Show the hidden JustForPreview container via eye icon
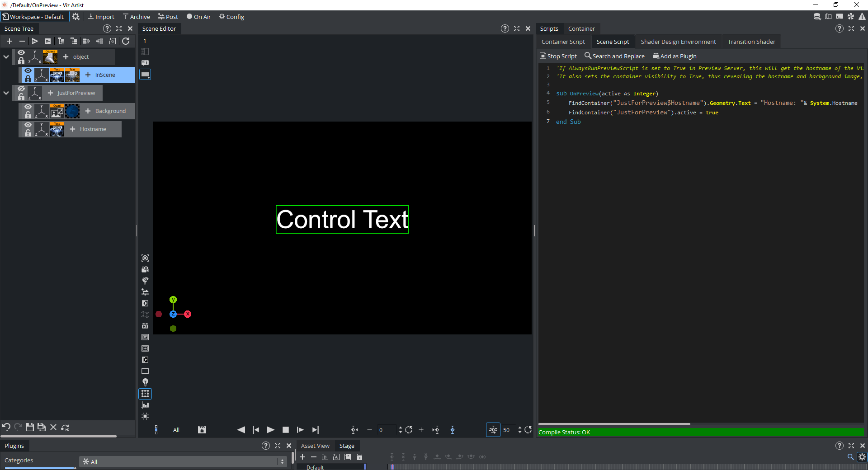Viewport: 868px width, 470px height. (21, 89)
